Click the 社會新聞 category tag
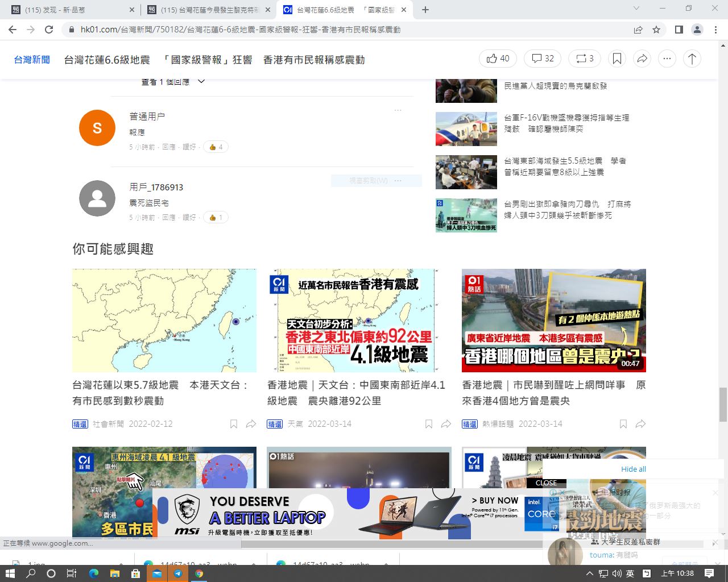This screenshot has height=582, width=728. (x=108, y=424)
